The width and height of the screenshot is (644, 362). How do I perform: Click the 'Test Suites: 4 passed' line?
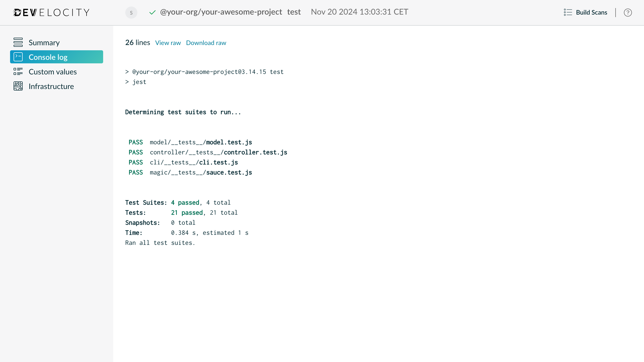[x=178, y=203]
